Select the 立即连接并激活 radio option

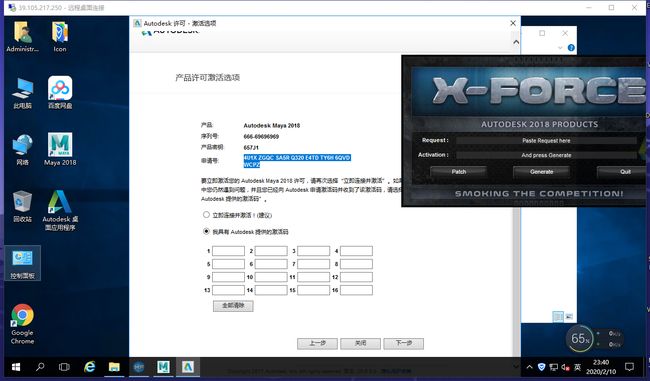[x=206, y=215]
